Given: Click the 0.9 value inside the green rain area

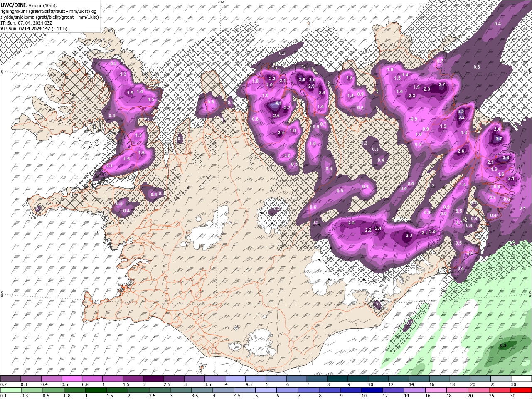Looking at the screenshot, I should [x=503, y=346].
